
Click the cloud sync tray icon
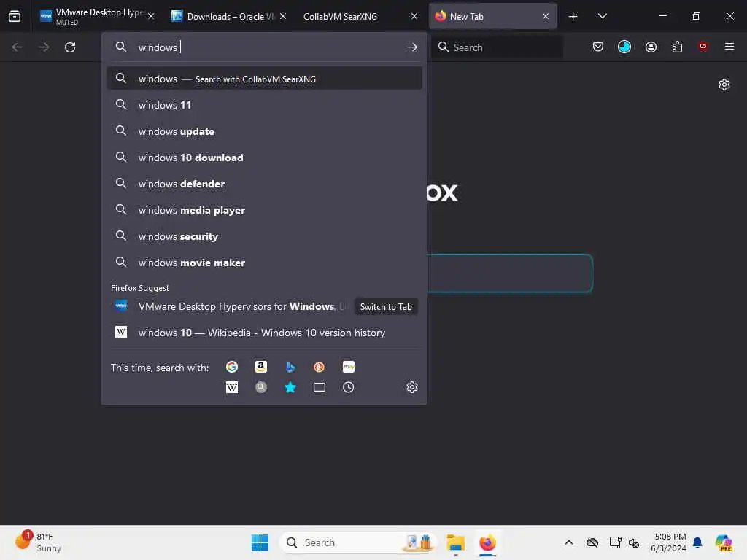coord(592,542)
